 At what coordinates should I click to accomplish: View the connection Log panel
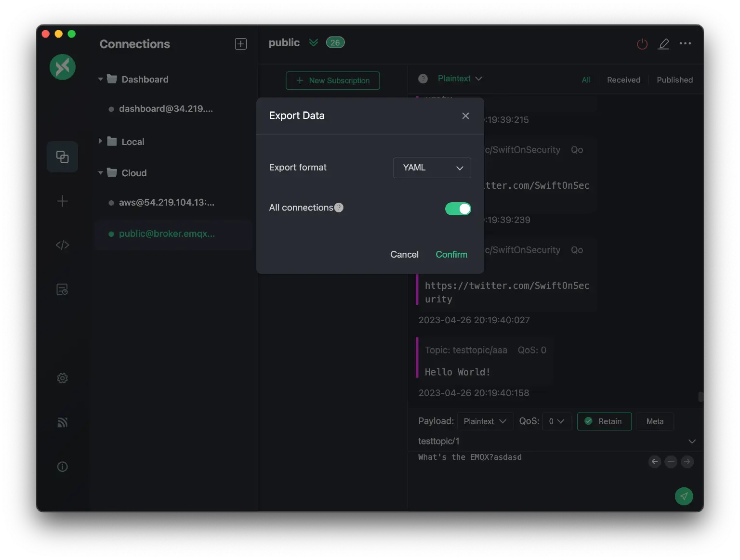62,289
